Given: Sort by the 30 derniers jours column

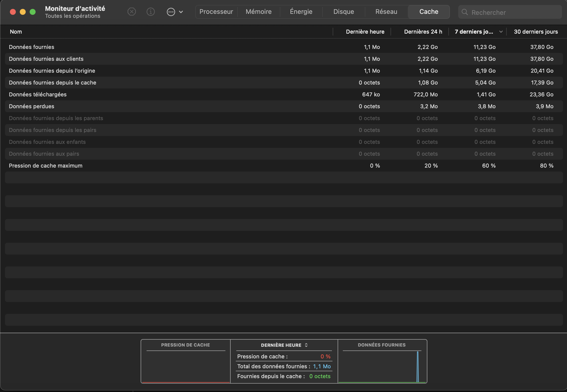Looking at the screenshot, I should click(x=536, y=32).
